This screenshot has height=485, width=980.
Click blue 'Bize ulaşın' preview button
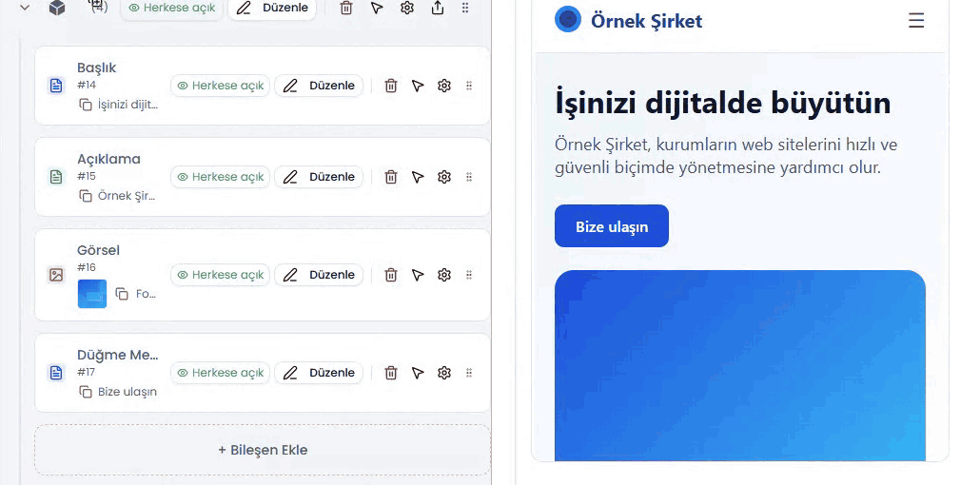point(611,226)
